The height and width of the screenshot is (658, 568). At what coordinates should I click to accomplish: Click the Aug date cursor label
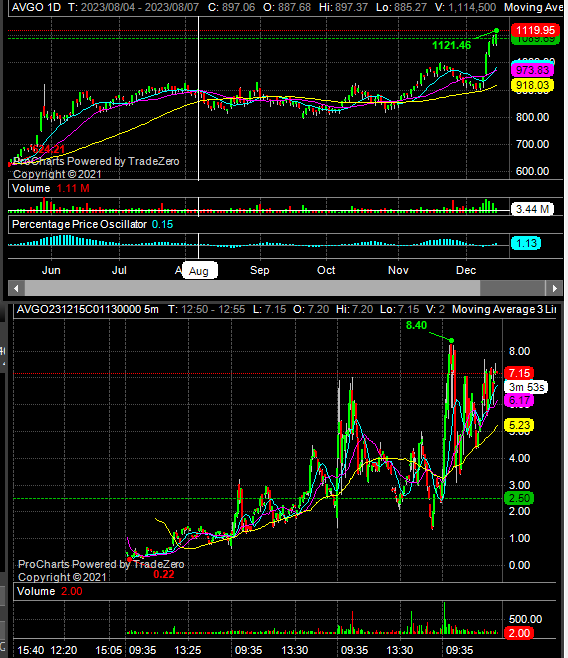click(x=199, y=271)
